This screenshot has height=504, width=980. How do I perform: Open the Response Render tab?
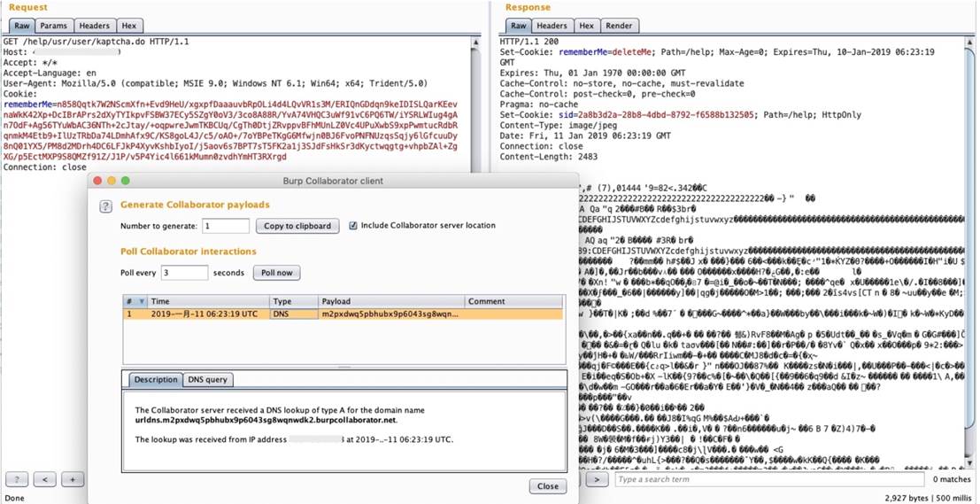click(x=619, y=26)
